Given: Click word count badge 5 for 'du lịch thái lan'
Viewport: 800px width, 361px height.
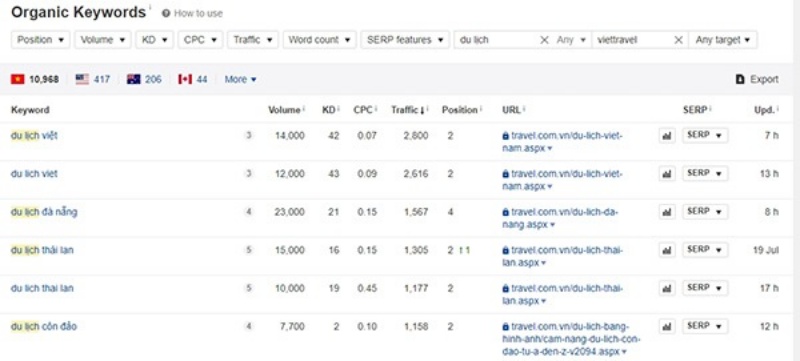Looking at the screenshot, I should pyautogui.click(x=248, y=250).
